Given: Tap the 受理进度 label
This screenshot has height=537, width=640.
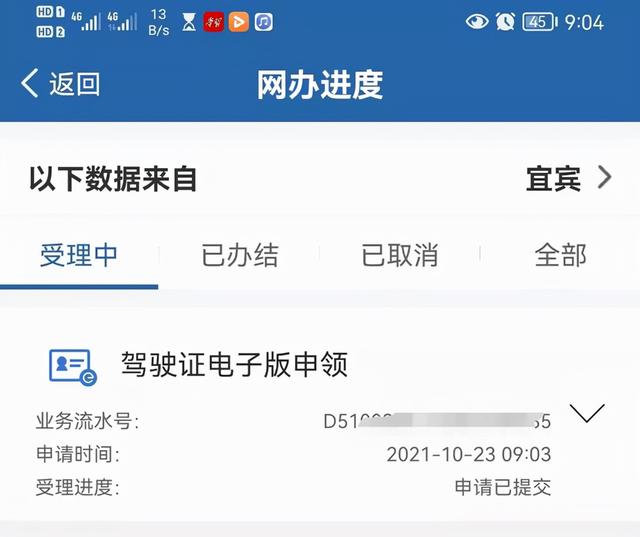Looking at the screenshot, I should pos(78,487).
